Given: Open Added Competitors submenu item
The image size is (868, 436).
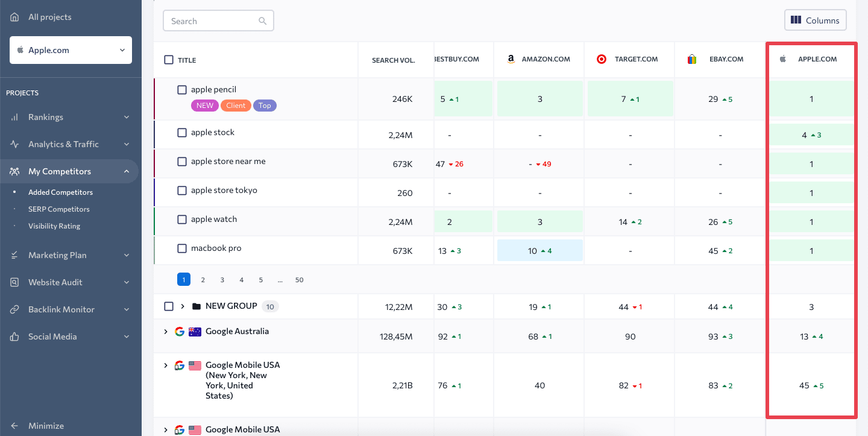Looking at the screenshot, I should [60, 192].
